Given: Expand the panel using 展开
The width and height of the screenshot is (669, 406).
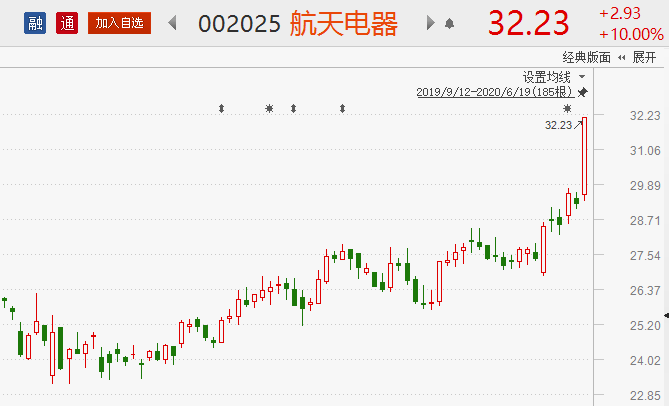Looking at the screenshot, I should 646,59.
